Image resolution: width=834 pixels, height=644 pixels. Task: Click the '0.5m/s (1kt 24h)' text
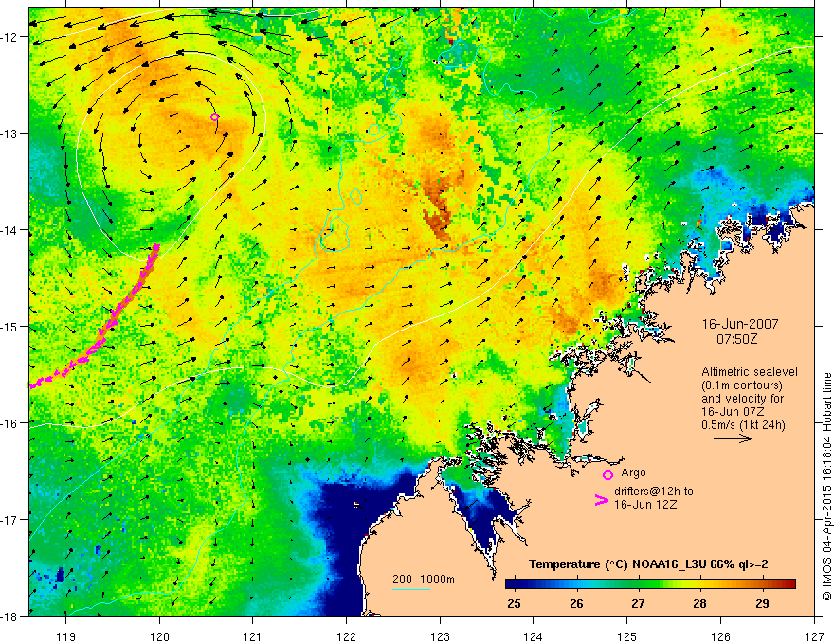tap(743, 425)
